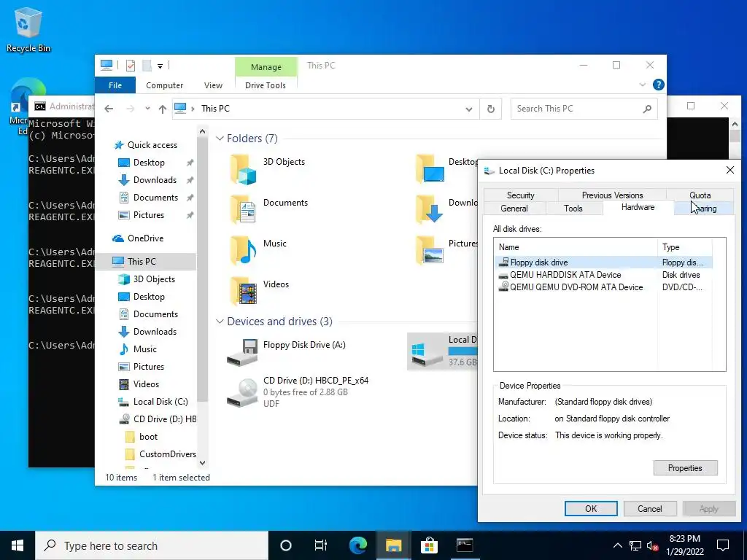Expand the ribbon with the chevron
The image size is (747, 560).
642,85
